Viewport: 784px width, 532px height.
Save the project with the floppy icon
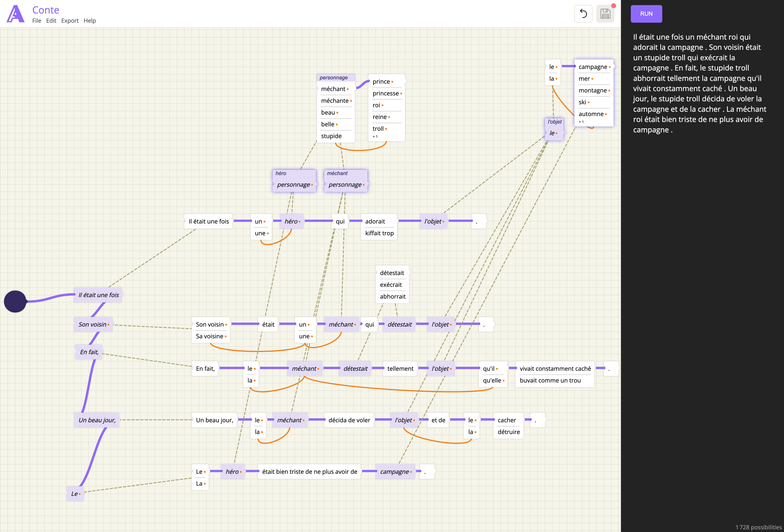point(605,14)
